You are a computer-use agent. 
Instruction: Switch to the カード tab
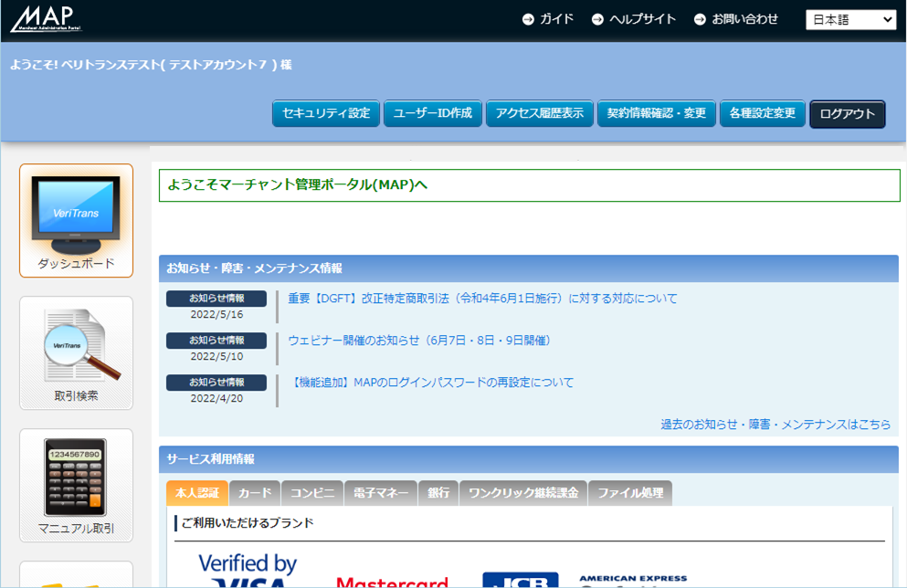[x=254, y=492]
